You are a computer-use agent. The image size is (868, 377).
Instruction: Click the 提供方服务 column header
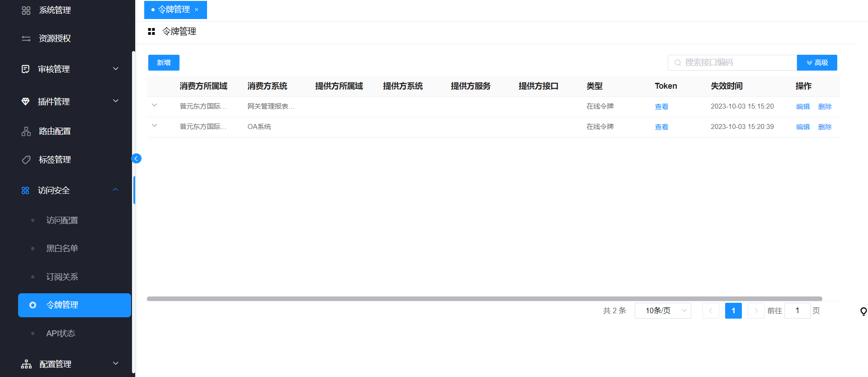point(471,86)
